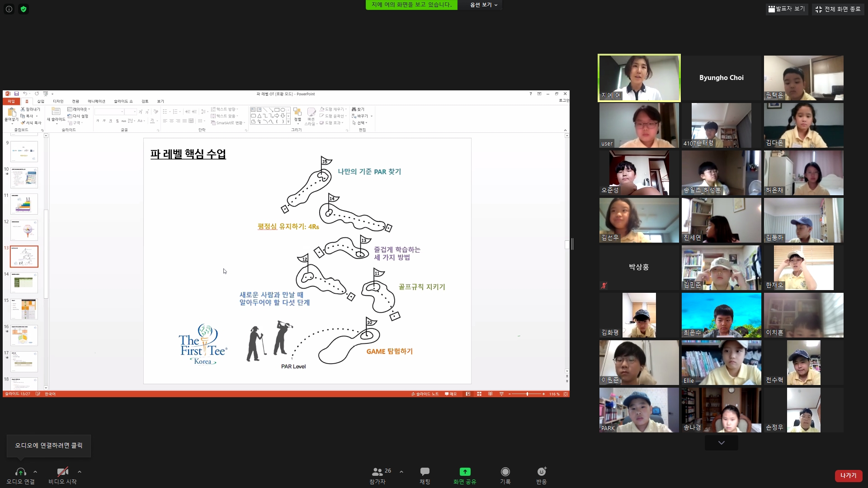Click the red leave (나가기) button
The width and height of the screenshot is (868, 488).
(x=848, y=475)
